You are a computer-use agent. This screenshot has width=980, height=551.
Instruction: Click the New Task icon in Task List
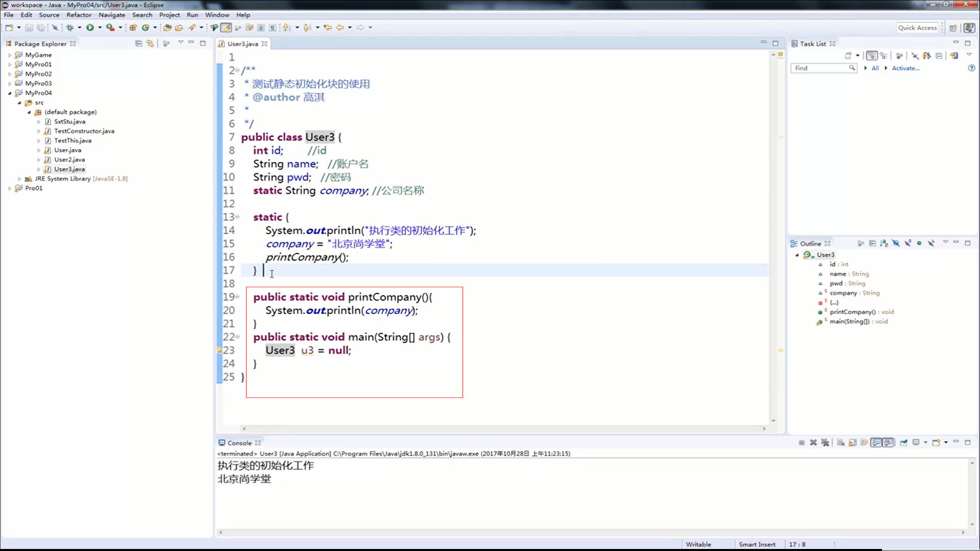[x=848, y=55]
